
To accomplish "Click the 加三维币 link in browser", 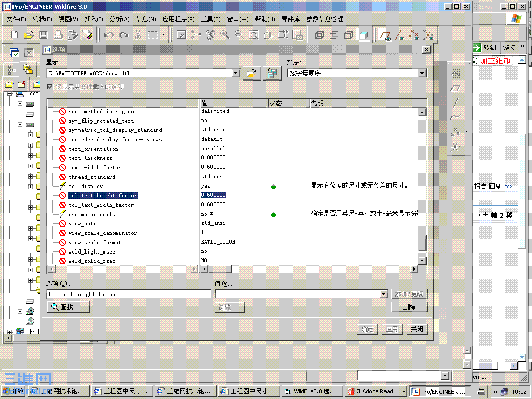I will 495,61.
